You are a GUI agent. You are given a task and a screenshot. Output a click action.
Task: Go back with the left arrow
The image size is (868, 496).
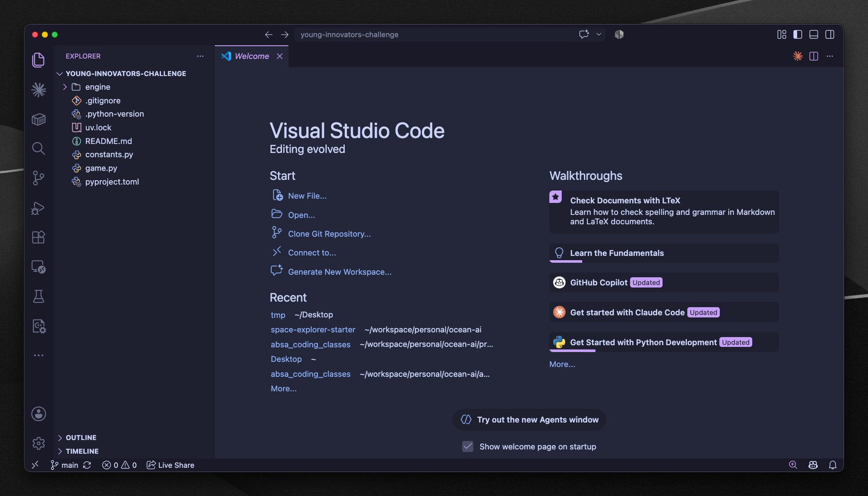268,35
